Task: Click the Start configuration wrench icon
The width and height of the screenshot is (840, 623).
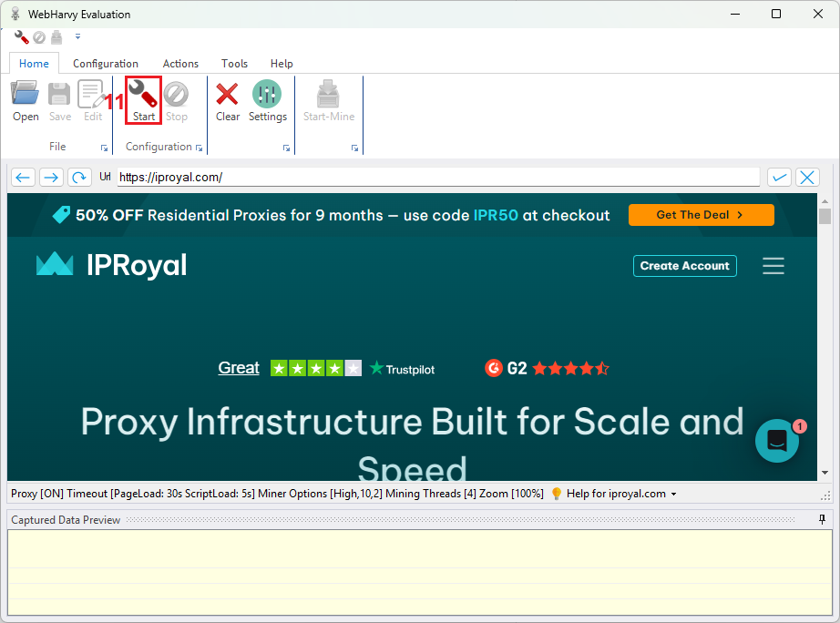Action: 143,99
